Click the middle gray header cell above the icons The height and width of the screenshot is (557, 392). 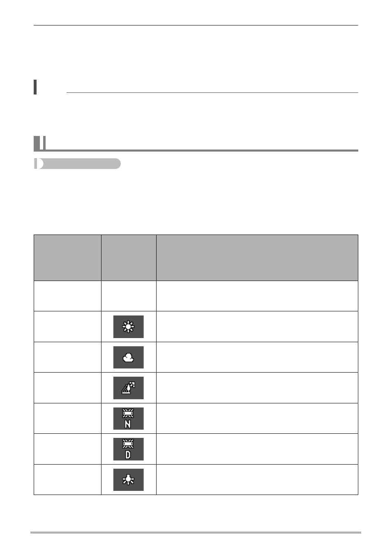(129, 258)
